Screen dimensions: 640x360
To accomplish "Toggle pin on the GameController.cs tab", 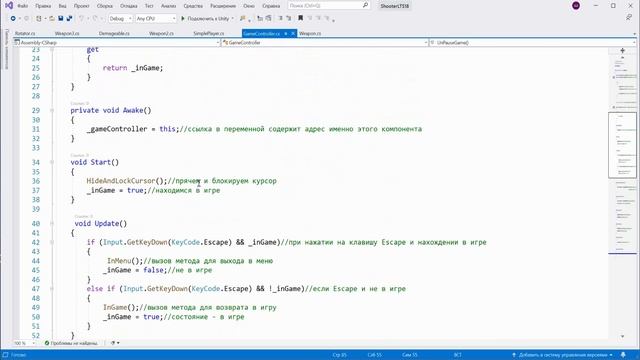I will point(286,33).
